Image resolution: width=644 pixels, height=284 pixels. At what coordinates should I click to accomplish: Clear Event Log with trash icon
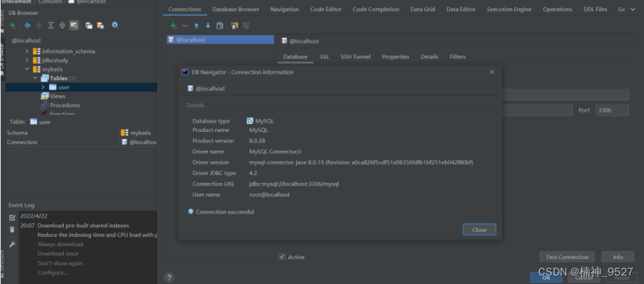(12, 230)
